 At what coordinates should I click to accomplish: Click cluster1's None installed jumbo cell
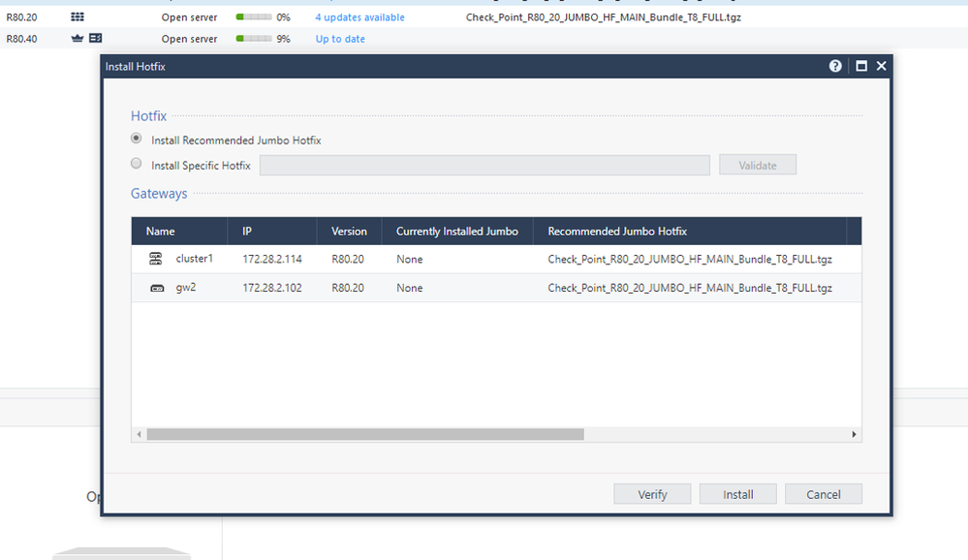409,260
